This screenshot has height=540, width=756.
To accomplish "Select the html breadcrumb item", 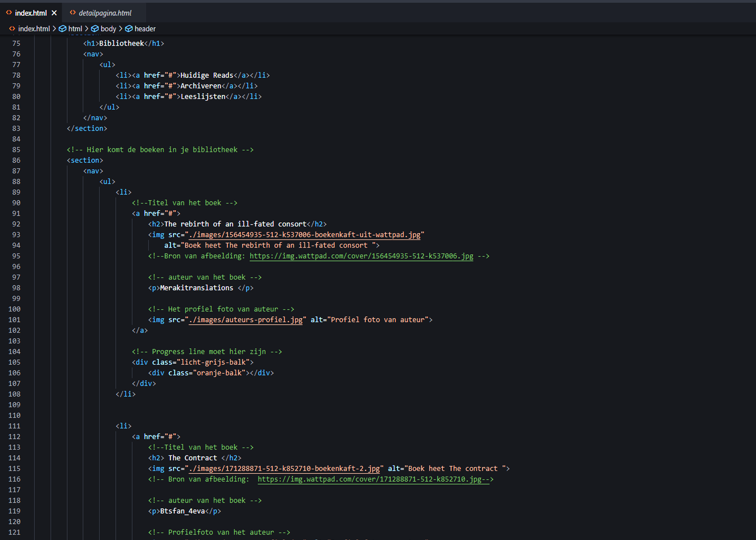I will click(x=75, y=29).
